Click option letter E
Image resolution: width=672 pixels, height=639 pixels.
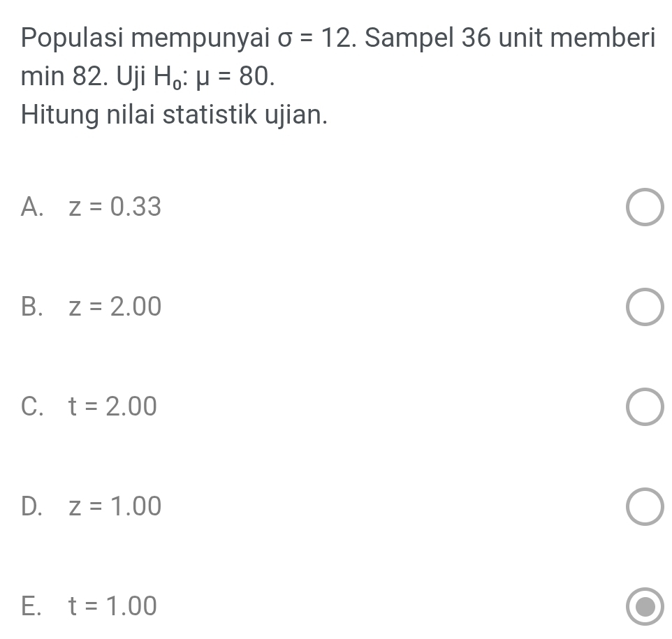(x=32, y=606)
